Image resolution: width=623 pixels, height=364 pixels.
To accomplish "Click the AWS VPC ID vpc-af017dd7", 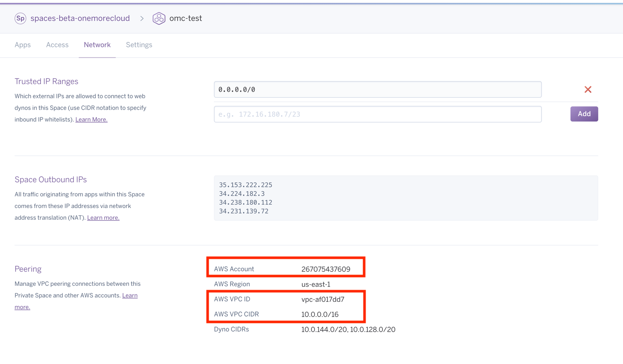I will (x=323, y=299).
